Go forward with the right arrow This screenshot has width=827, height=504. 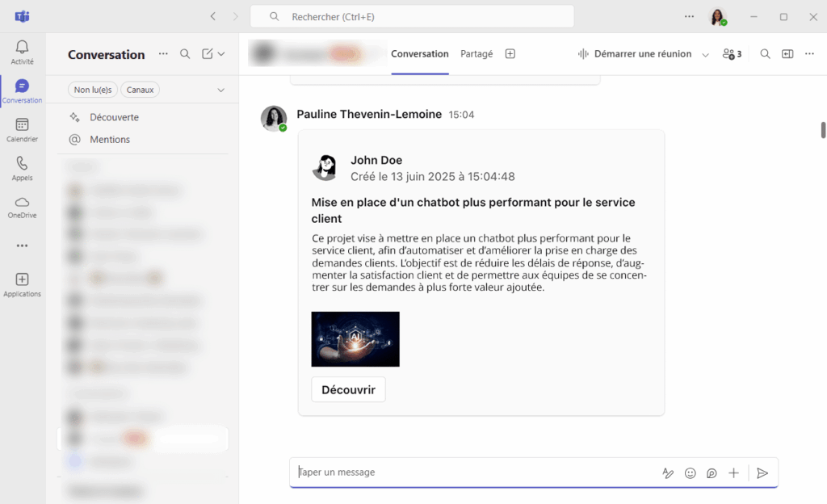[235, 16]
